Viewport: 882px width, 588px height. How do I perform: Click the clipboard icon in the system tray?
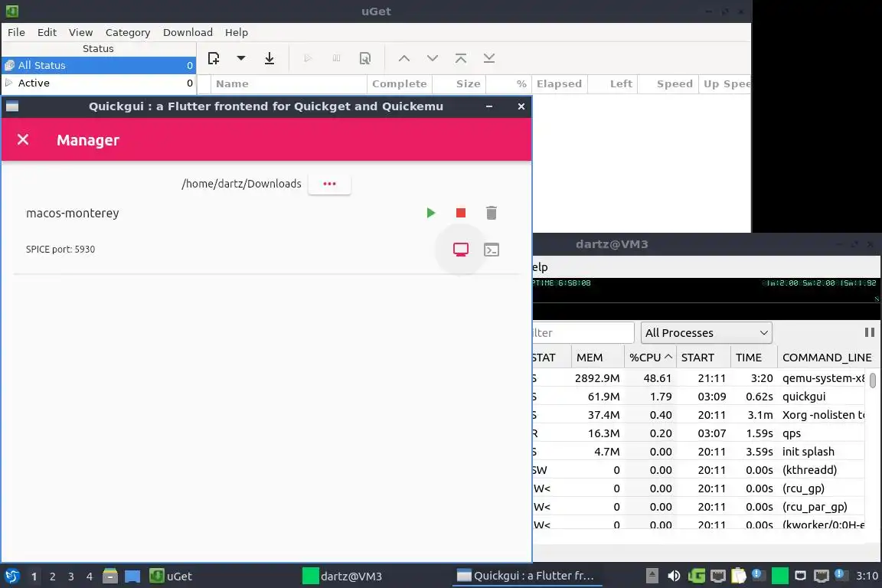739,576
